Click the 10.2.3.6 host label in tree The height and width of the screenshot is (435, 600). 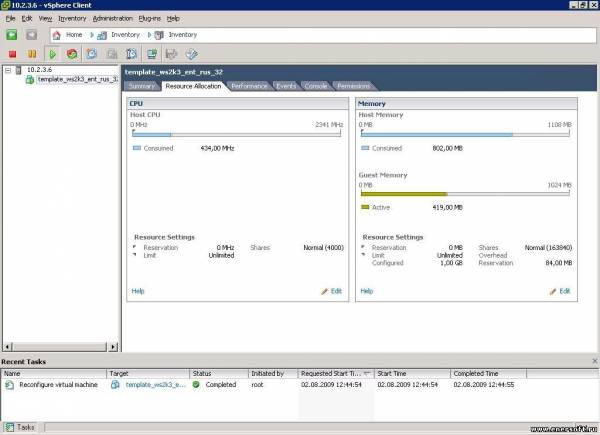(x=39, y=70)
